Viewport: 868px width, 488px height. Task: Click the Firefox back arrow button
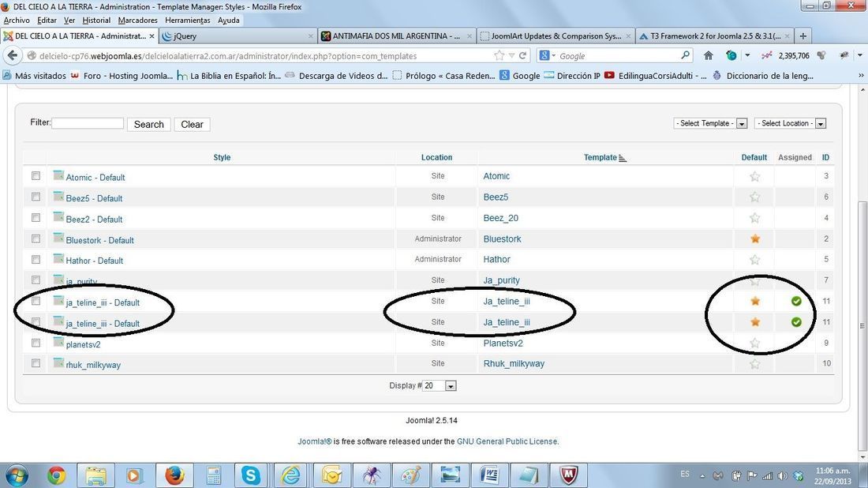[x=13, y=55]
